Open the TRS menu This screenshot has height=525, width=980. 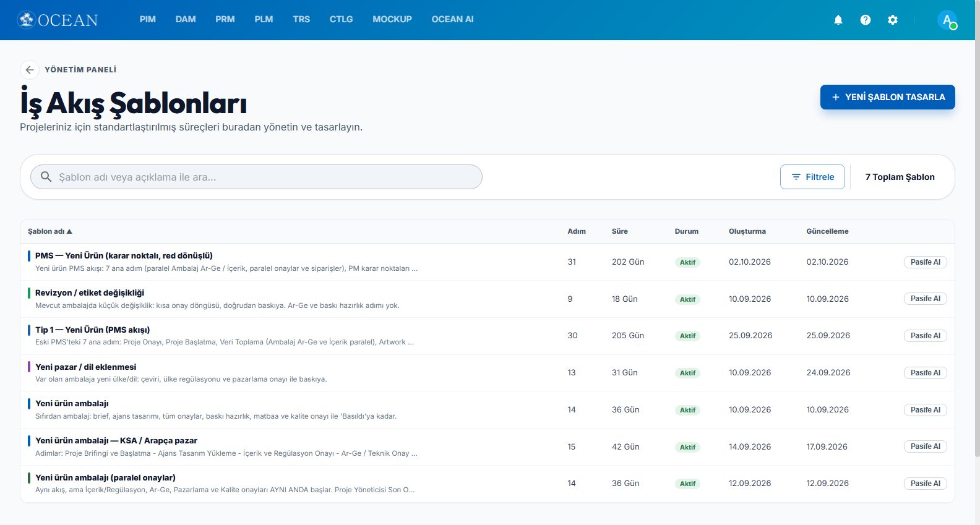pos(301,19)
